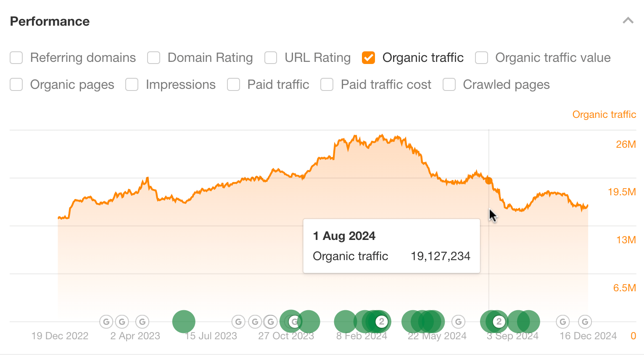This screenshot has height=362, width=644.
Task: Select the green marker cluster near 22 May 2024
Action: click(x=423, y=321)
